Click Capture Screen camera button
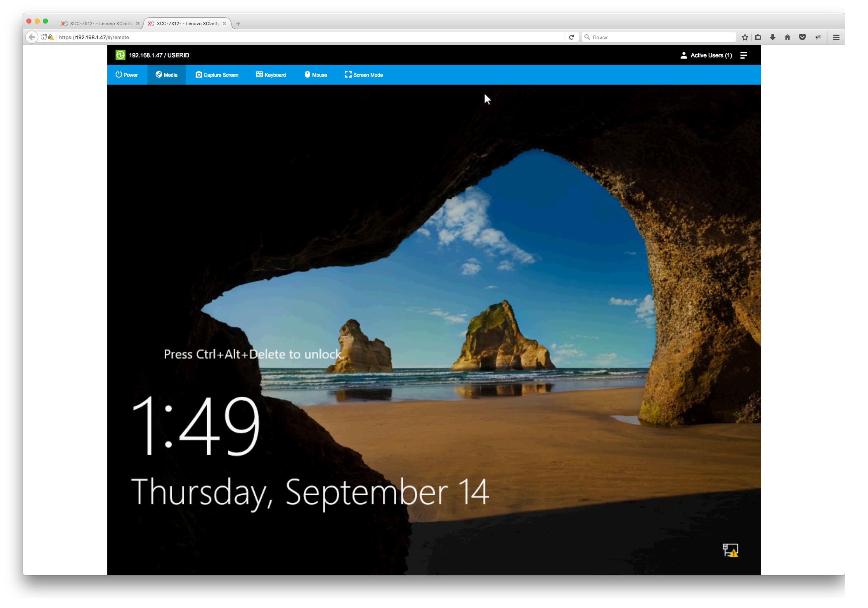This screenshot has height=608, width=868. (x=217, y=75)
